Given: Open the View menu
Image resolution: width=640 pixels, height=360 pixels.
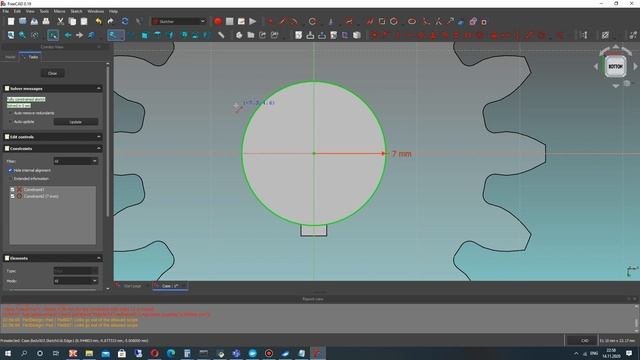Looking at the screenshot, I should (x=30, y=11).
